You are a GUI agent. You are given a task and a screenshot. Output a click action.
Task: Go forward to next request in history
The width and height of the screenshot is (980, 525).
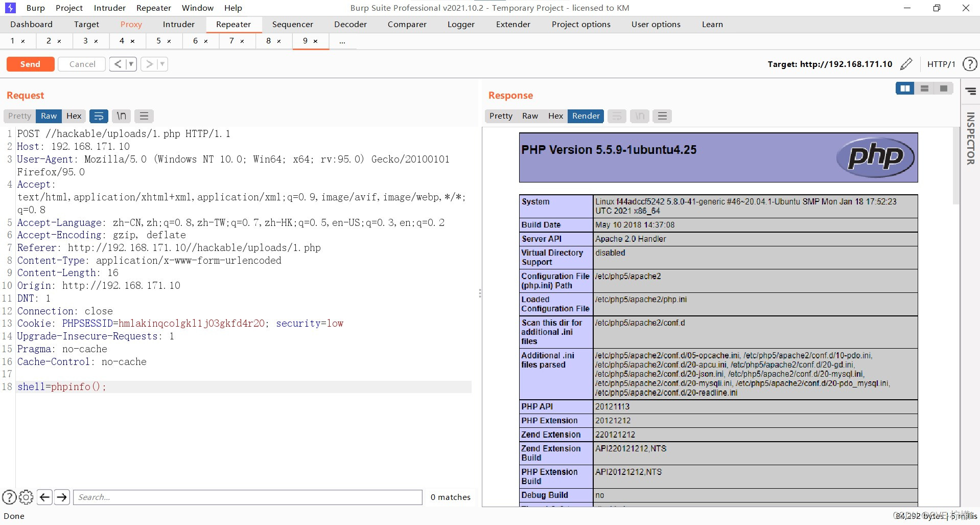(149, 64)
